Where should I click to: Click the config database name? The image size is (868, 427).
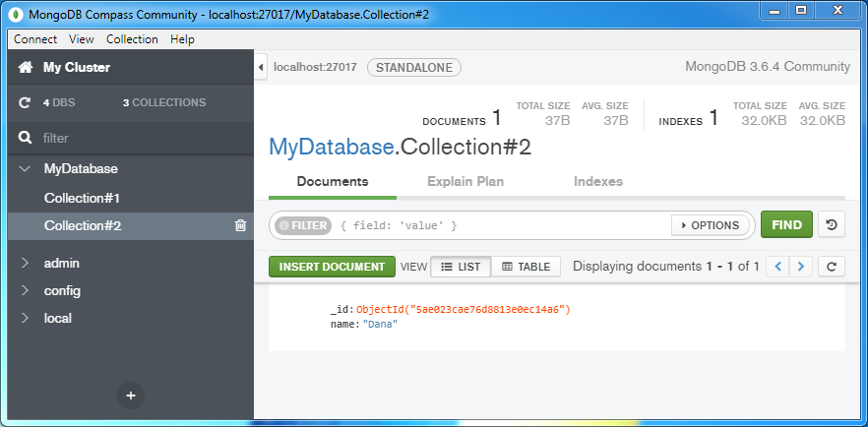click(x=62, y=291)
